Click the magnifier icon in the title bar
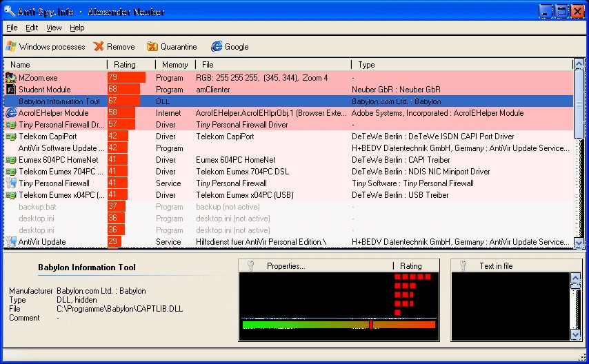589x364 pixels. [10, 11]
